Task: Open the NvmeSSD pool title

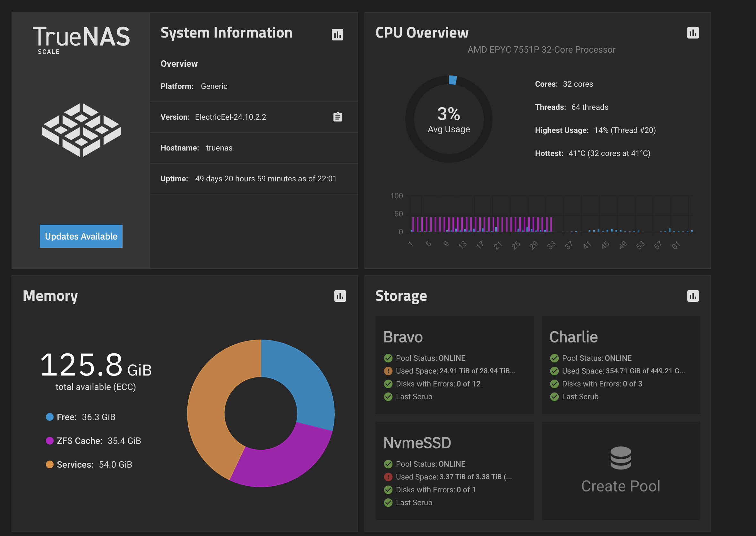Action: (417, 443)
